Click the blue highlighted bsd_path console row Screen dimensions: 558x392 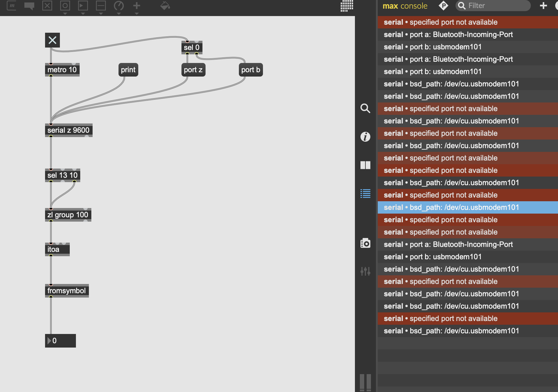point(468,207)
